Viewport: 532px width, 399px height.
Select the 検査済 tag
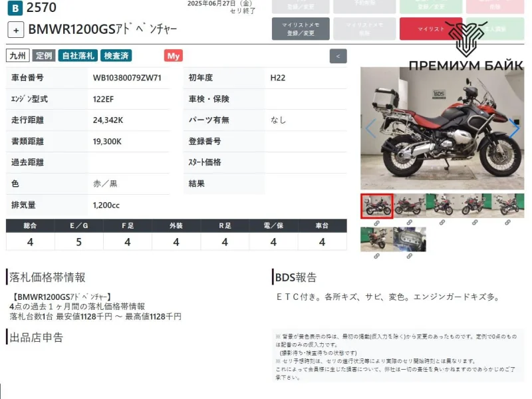click(117, 56)
